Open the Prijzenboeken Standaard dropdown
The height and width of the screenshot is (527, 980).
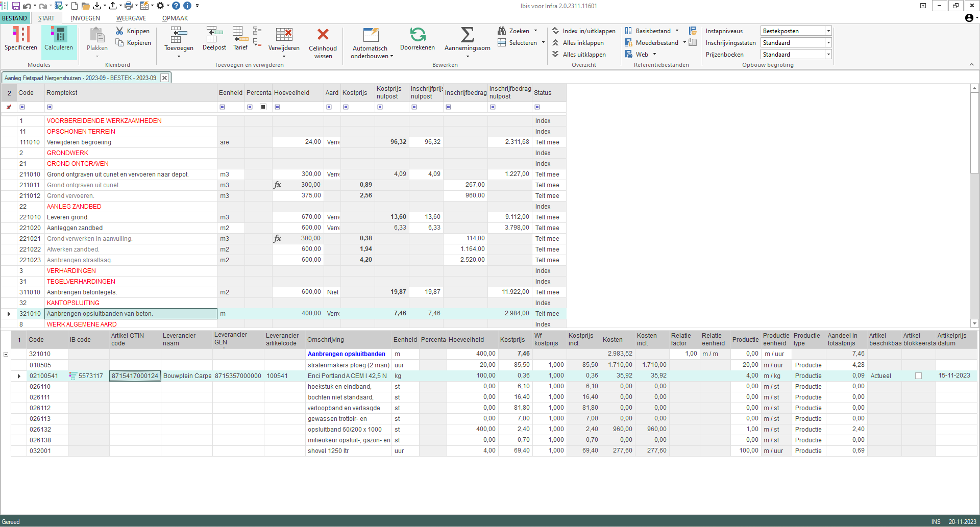(x=828, y=55)
